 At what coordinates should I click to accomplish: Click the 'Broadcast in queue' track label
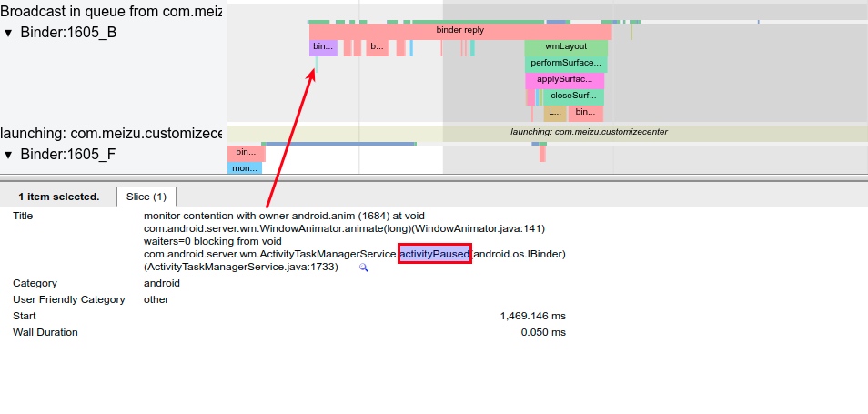pos(111,11)
